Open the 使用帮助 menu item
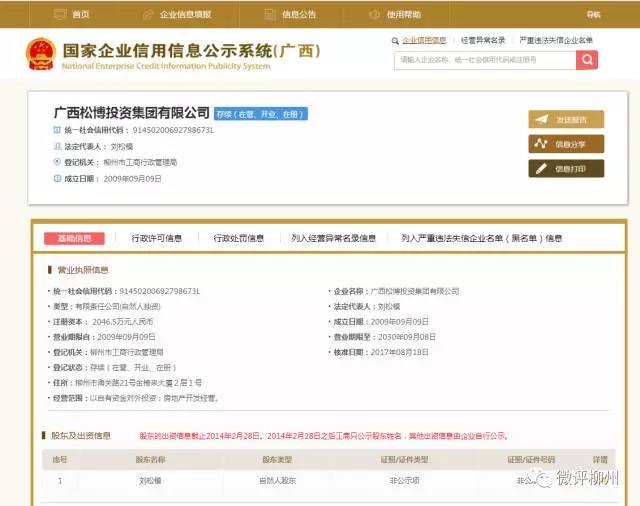640x506 pixels. (404, 14)
